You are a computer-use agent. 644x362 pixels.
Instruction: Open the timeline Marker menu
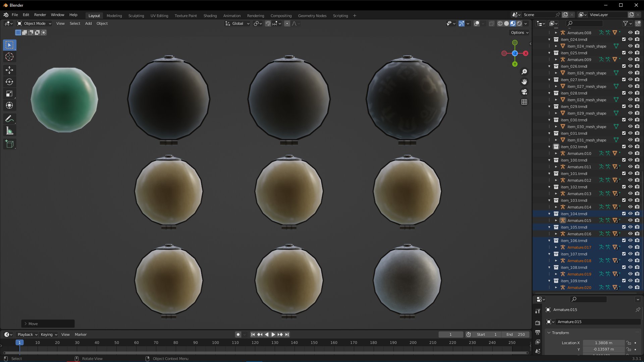tap(80, 335)
